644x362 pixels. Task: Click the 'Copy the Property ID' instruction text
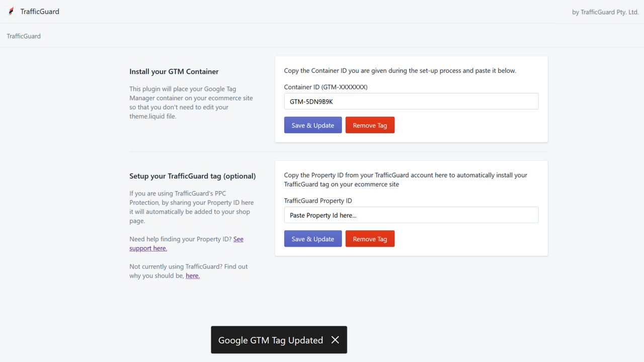406,179
